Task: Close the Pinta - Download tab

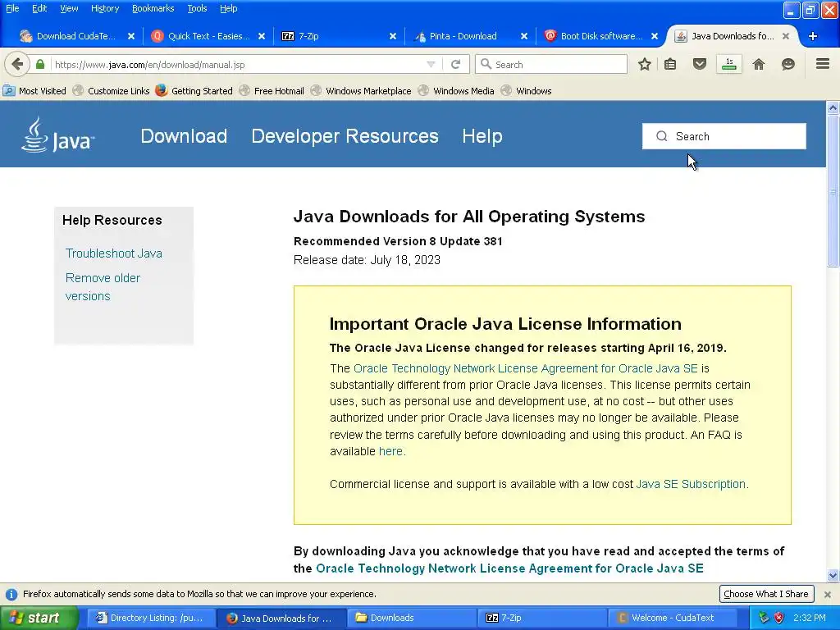Action: (524, 36)
